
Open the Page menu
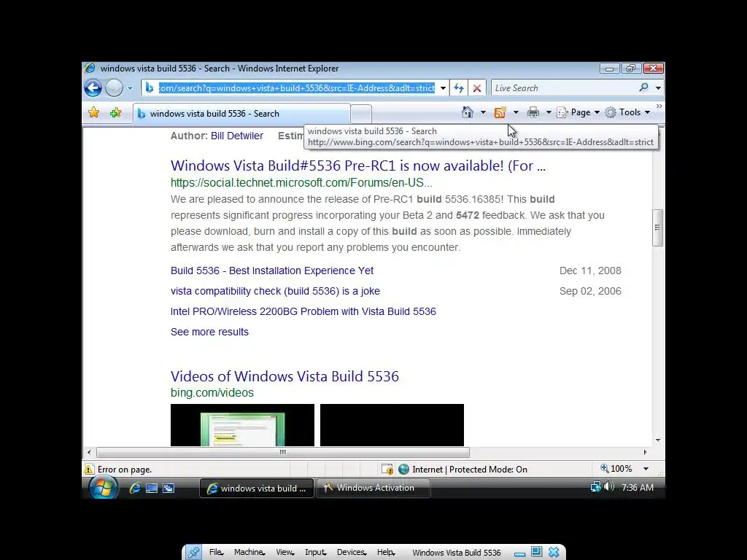point(578,112)
